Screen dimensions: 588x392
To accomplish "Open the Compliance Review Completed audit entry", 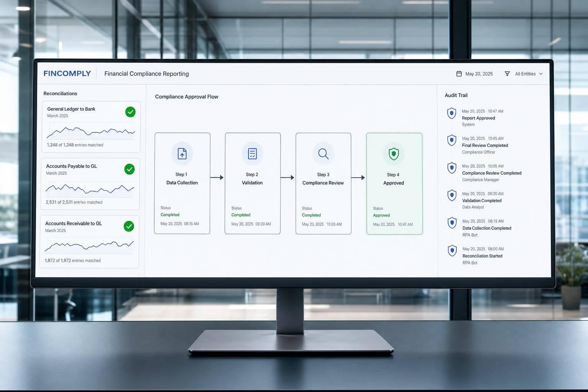I will click(485, 173).
